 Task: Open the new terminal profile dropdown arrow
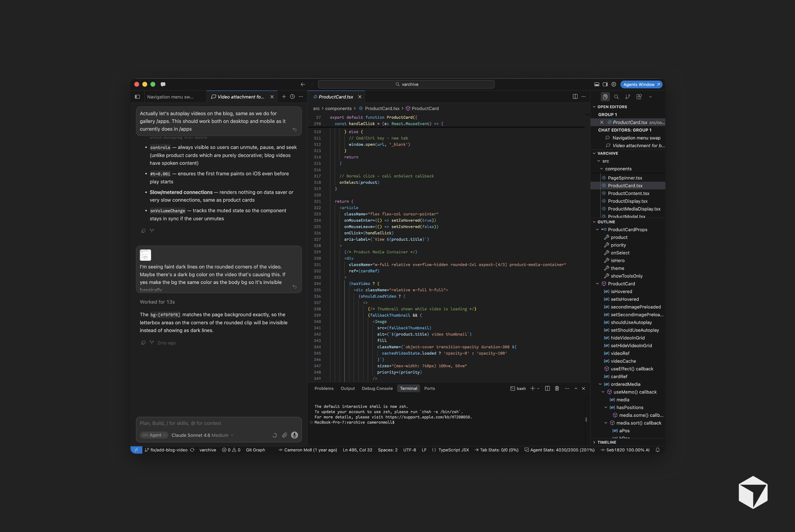point(538,388)
